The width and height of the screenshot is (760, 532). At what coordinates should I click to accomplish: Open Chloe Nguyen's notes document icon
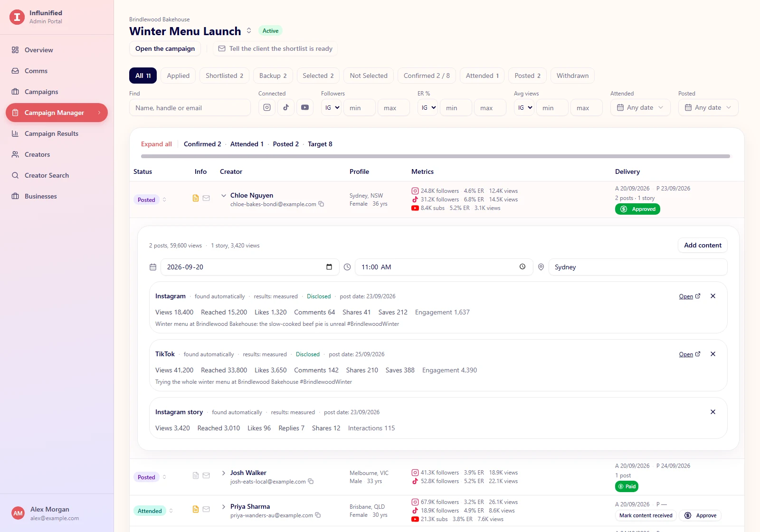pos(196,198)
